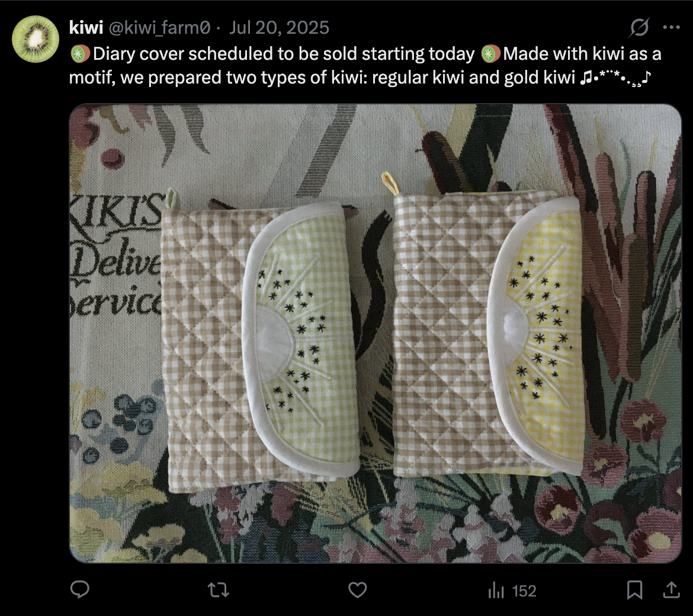Click the Grok slashed-circle icon
693x616 pixels.
640,27
